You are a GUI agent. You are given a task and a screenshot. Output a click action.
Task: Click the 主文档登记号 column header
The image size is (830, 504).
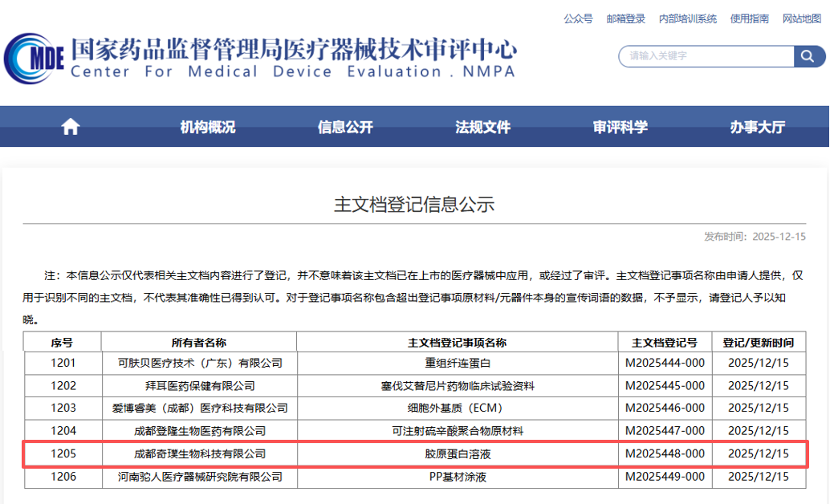point(665,342)
